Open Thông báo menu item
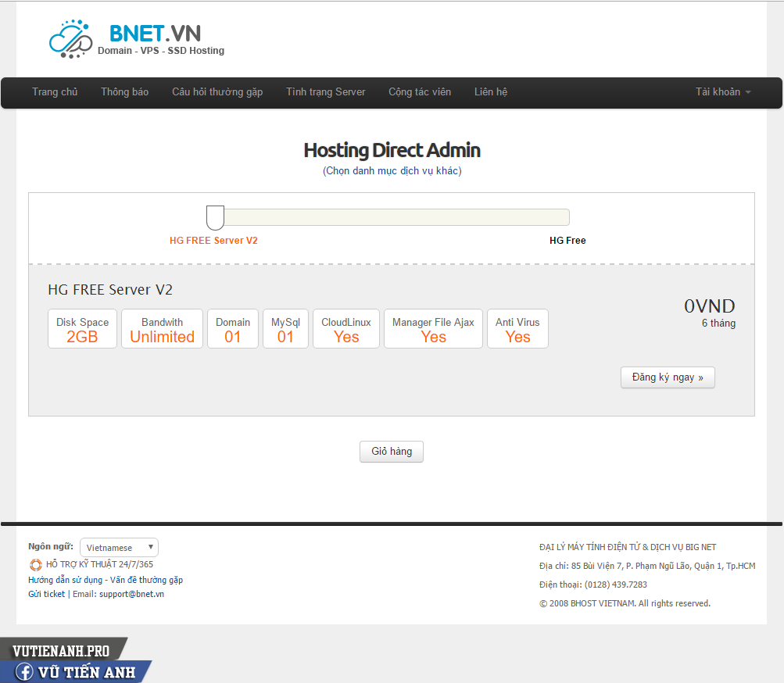784x683 pixels. click(x=124, y=92)
